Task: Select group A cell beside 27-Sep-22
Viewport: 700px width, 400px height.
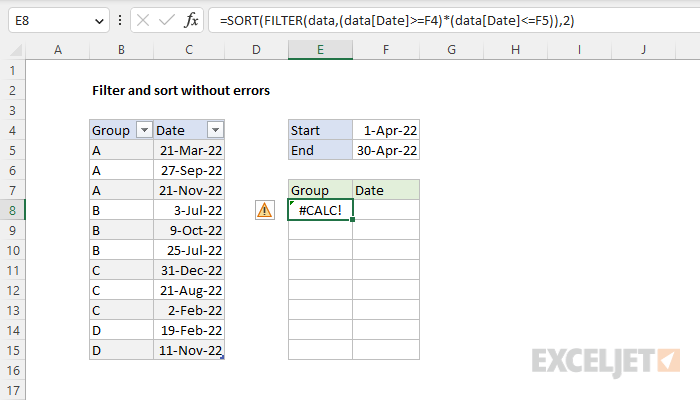Action: click(x=121, y=171)
